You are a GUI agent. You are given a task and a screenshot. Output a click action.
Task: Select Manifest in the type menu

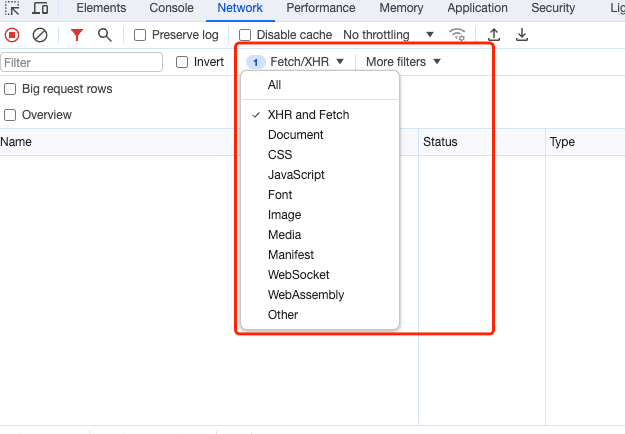pyautogui.click(x=320, y=255)
